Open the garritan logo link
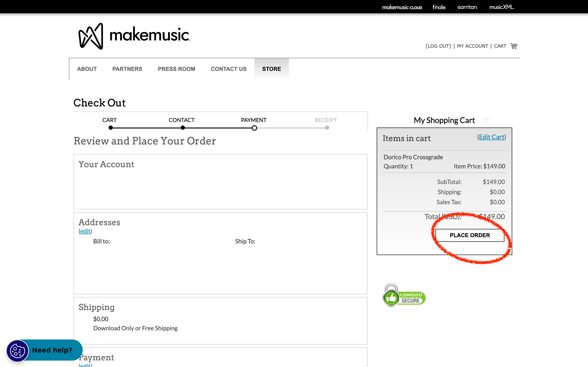This screenshot has height=367, width=588. (467, 7)
